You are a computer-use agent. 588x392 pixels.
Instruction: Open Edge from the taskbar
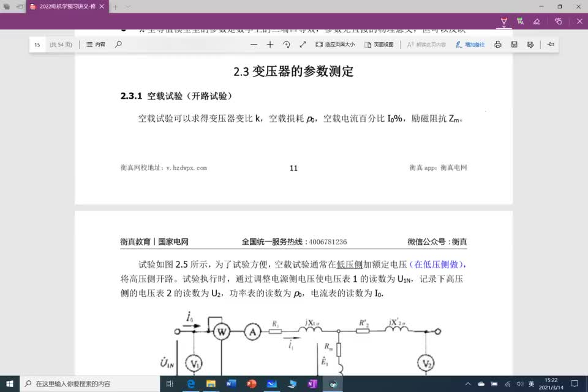click(191, 384)
